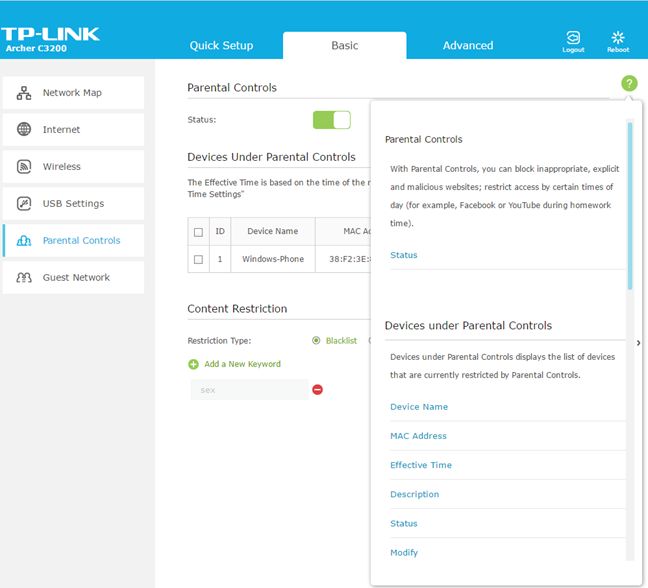The height and width of the screenshot is (588, 648).
Task: Open Network Map from the sidebar
Action: coord(74,93)
